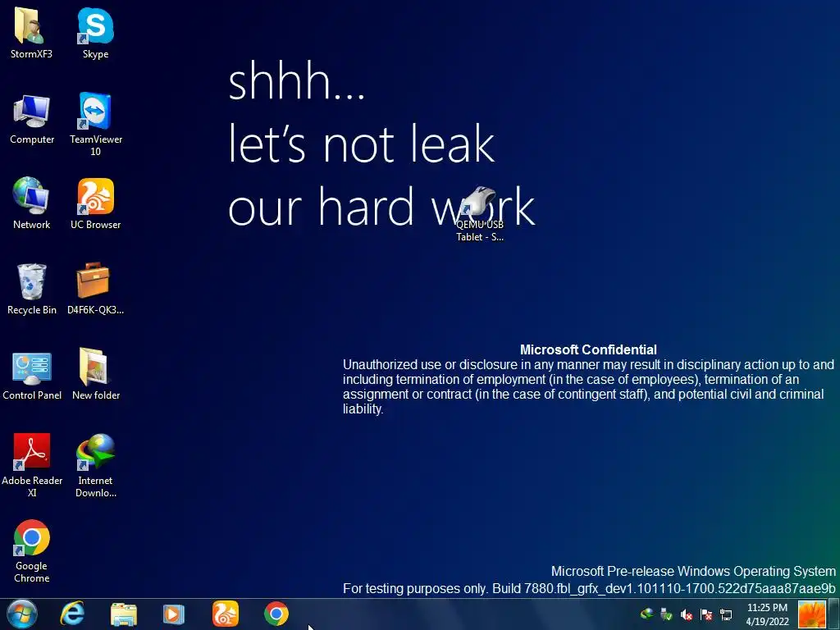Open Chrome from the taskbar
The height and width of the screenshot is (630, 840).
point(276,614)
